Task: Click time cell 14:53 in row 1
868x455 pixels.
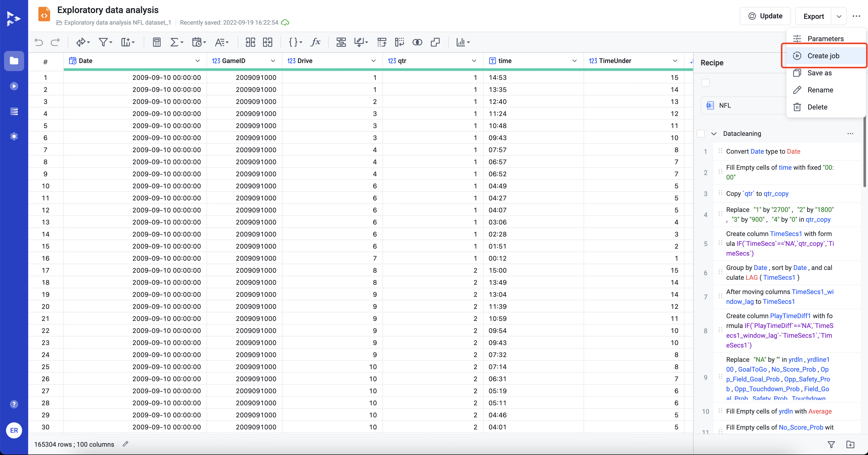Action: pyautogui.click(x=533, y=77)
